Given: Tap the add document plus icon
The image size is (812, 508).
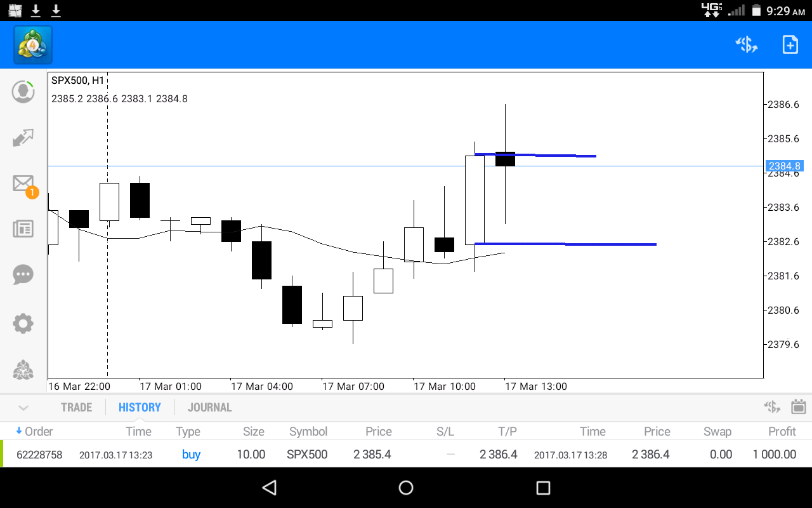Looking at the screenshot, I should [790, 44].
